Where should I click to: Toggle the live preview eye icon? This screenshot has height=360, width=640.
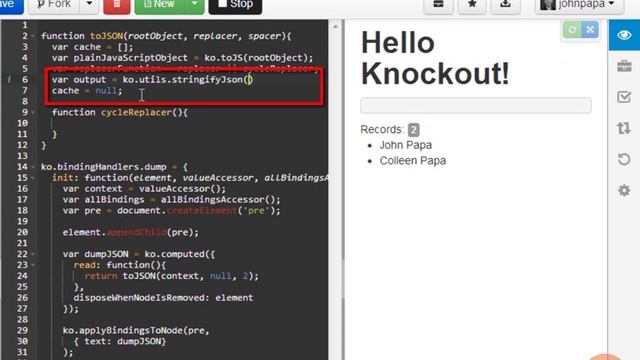[x=624, y=35]
